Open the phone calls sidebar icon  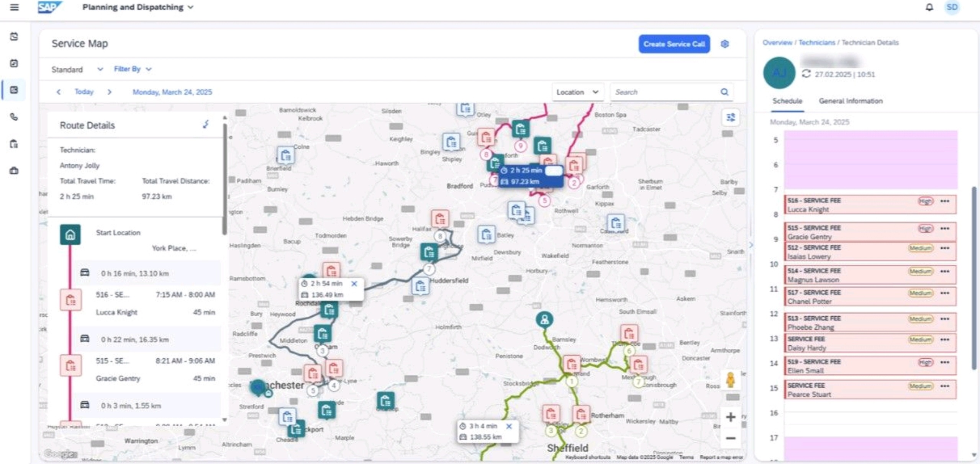[x=14, y=117]
